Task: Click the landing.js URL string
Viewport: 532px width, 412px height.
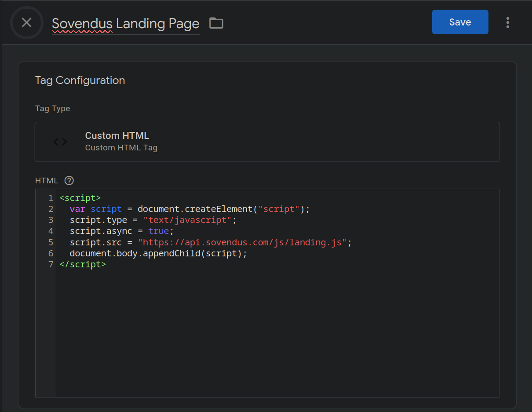Action: coord(243,242)
